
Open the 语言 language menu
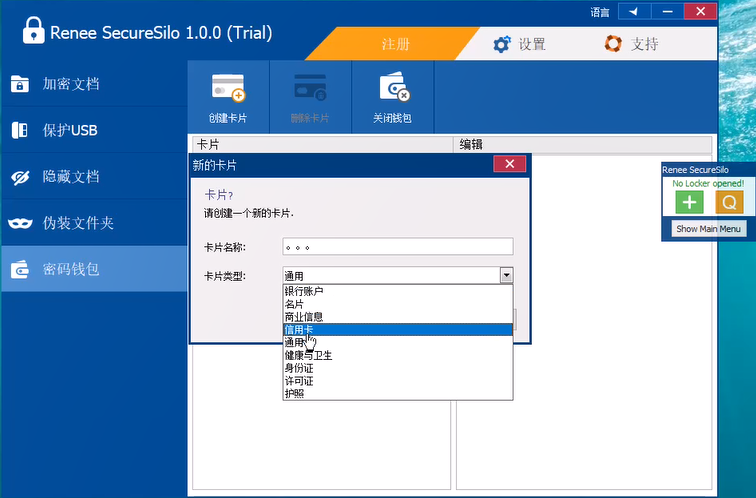(600, 12)
